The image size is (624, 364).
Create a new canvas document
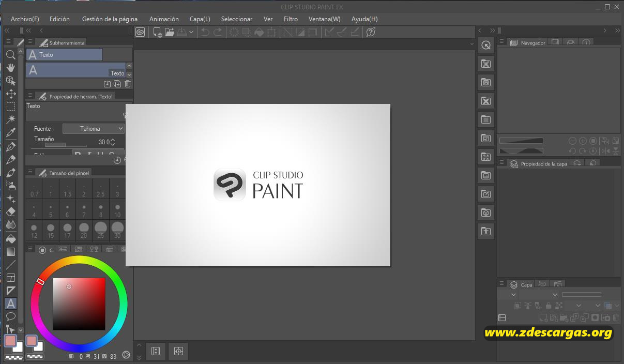click(157, 32)
